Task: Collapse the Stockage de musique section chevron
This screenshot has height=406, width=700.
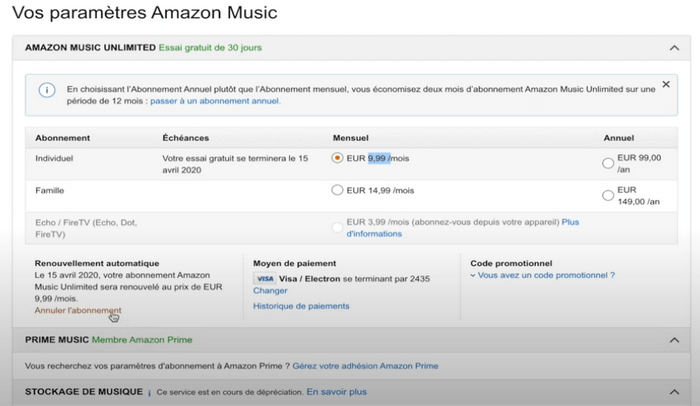Action: tap(674, 392)
